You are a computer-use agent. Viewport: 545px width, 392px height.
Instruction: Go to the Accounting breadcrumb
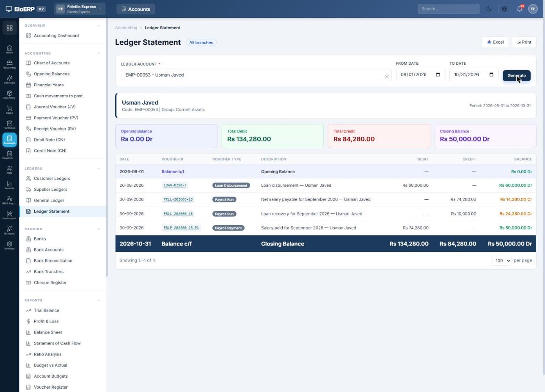(x=126, y=28)
